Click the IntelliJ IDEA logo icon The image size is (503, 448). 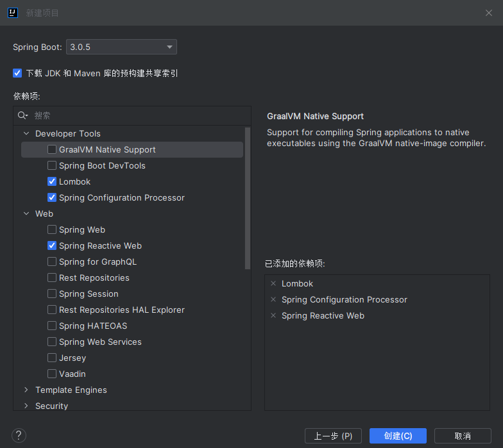(x=13, y=13)
